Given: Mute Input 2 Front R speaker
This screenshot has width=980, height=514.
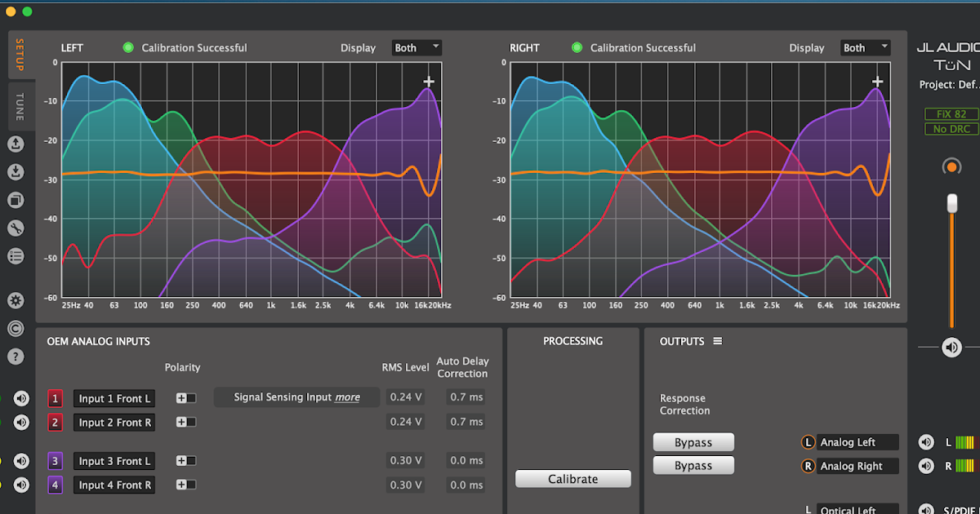Looking at the screenshot, I should coord(21,422).
